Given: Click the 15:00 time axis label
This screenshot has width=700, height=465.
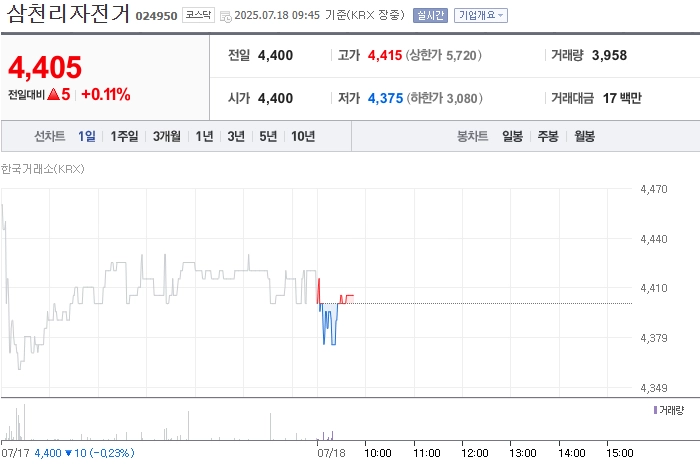Looking at the screenshot, I should (x=620, y=453).
